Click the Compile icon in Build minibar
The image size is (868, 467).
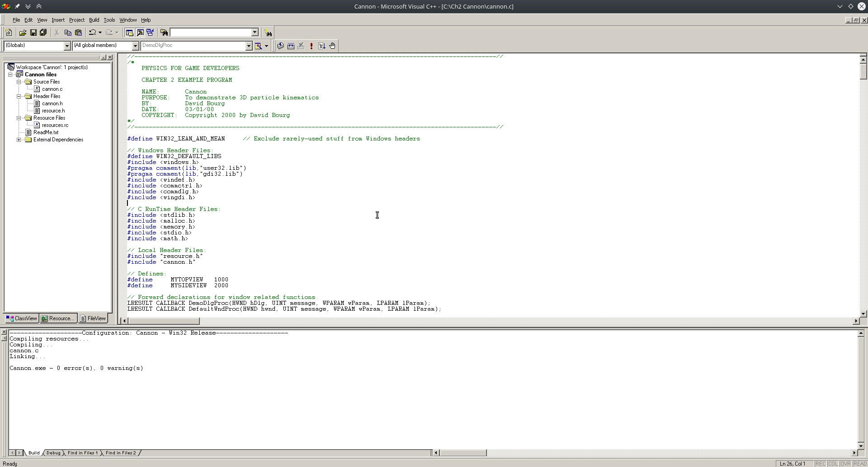[x=280, y=46]
